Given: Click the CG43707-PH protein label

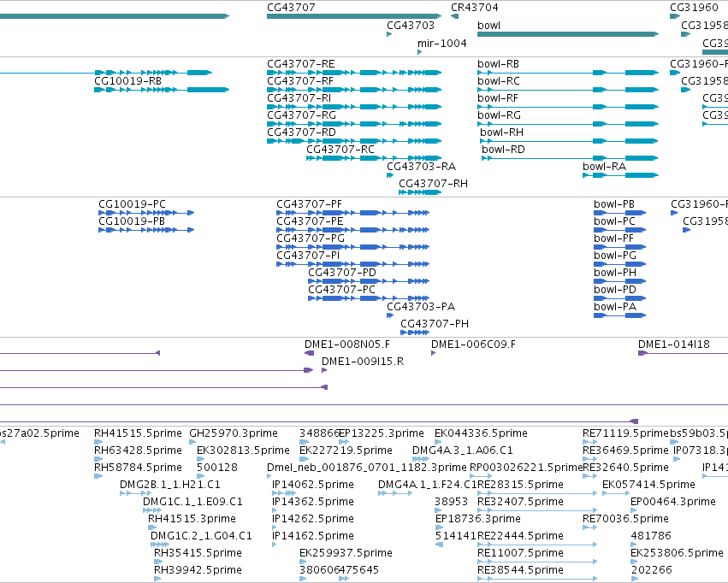Looking at the screenshot, I should click(x=435, y=324).
